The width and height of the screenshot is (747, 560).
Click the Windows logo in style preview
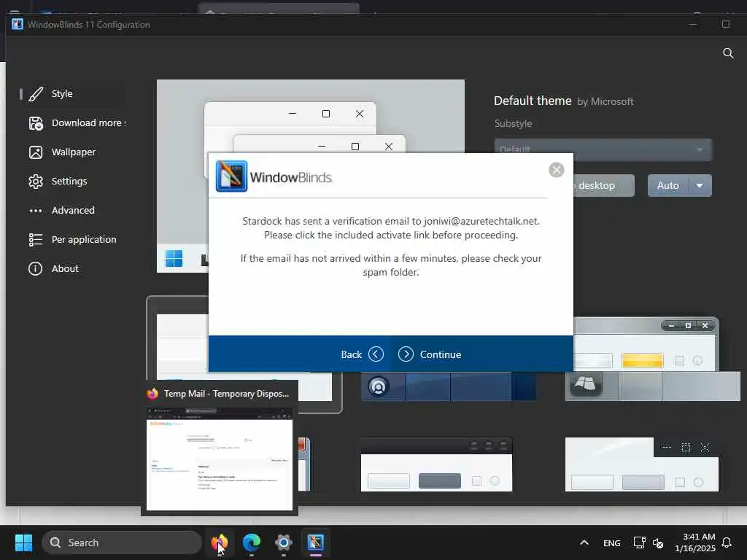[174, 259]
